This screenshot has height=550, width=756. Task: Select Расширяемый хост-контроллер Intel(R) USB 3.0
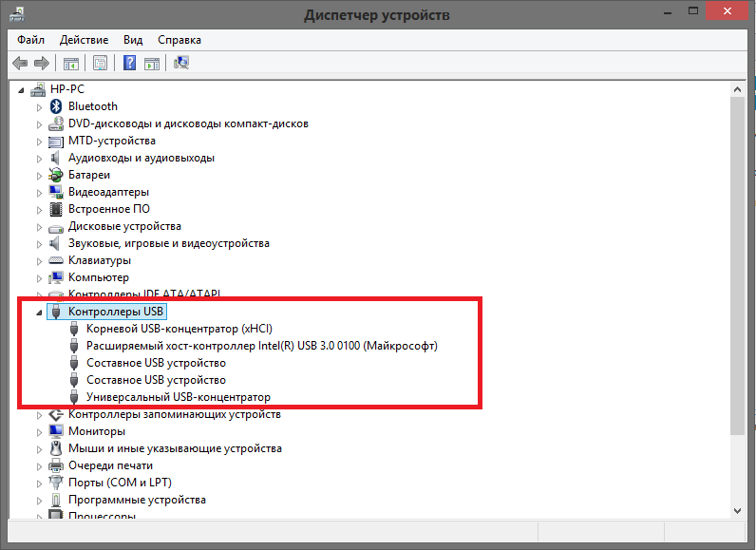262,346
